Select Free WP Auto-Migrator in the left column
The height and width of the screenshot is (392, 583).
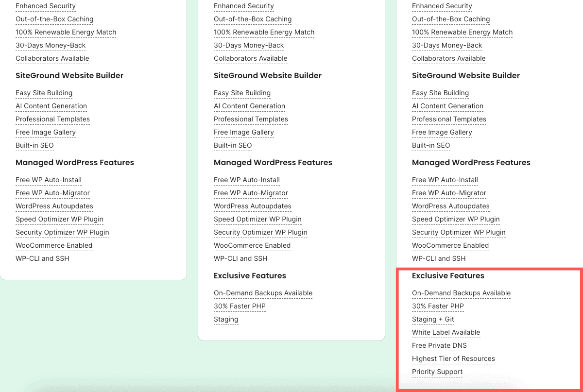(x=52, y=193)
